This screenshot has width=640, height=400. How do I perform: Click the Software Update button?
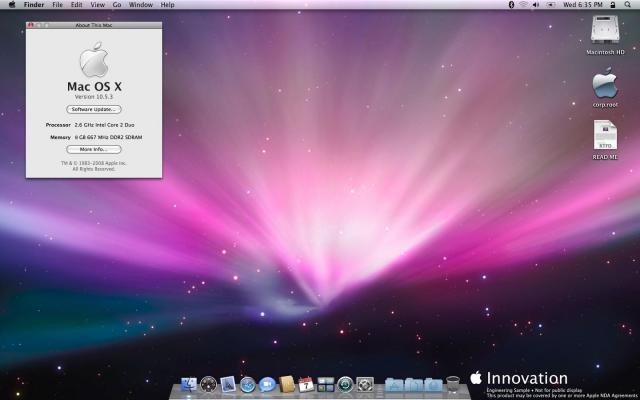point(94,109)
